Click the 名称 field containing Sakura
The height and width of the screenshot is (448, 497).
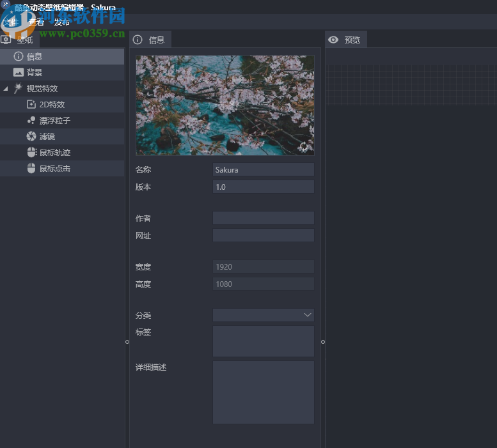coord(264,170)
